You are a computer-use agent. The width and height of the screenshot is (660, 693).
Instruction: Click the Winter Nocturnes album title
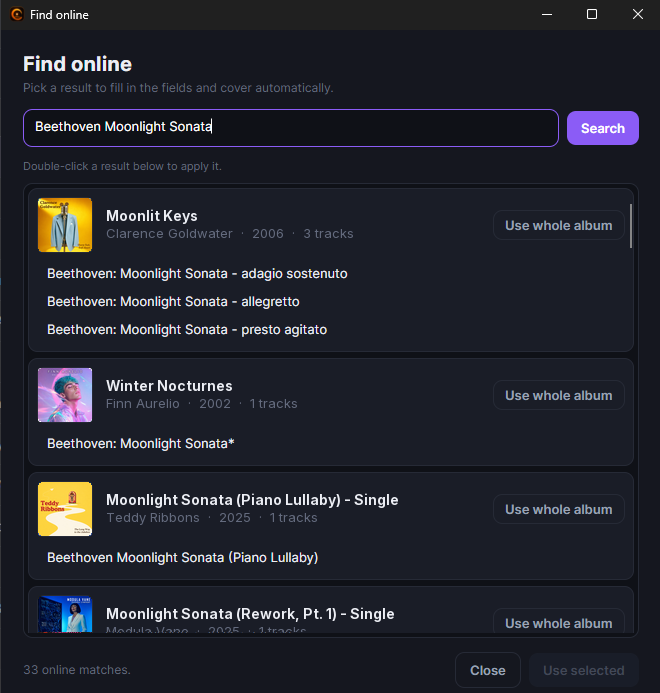169,386
